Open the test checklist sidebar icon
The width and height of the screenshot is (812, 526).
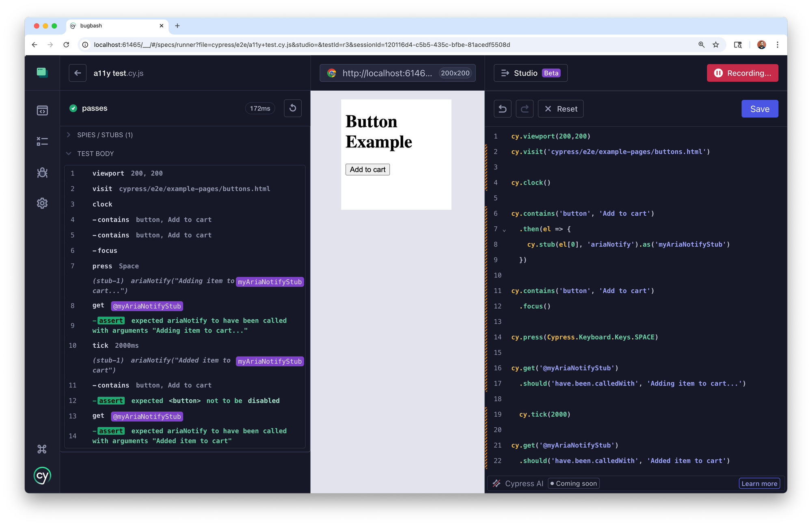42,141
